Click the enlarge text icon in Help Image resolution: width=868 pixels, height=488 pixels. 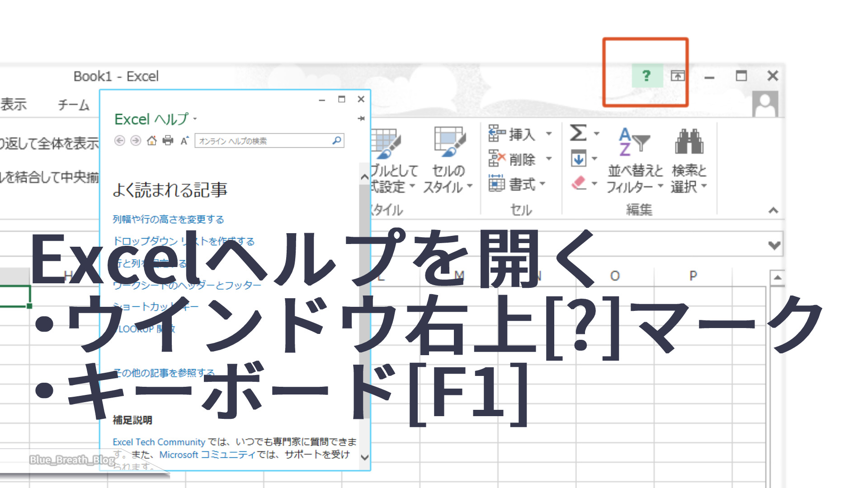[184, 141]
